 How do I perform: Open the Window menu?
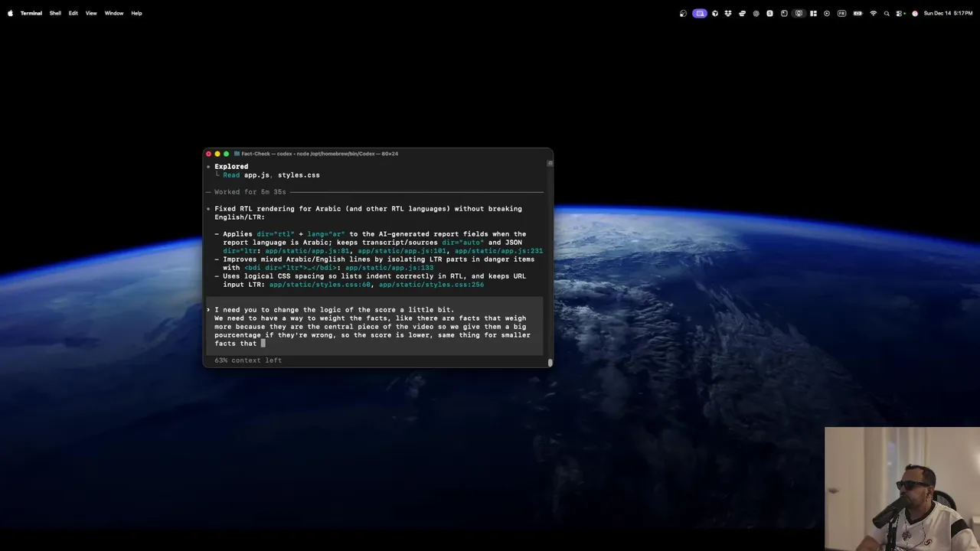(114, 13)
